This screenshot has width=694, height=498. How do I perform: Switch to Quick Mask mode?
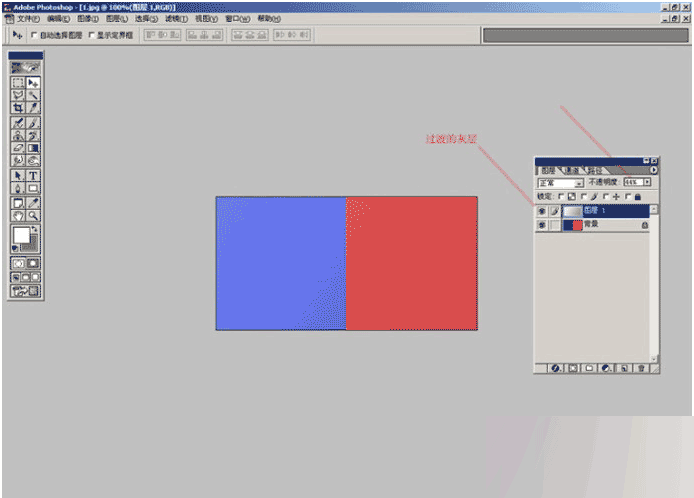point(33,263)
